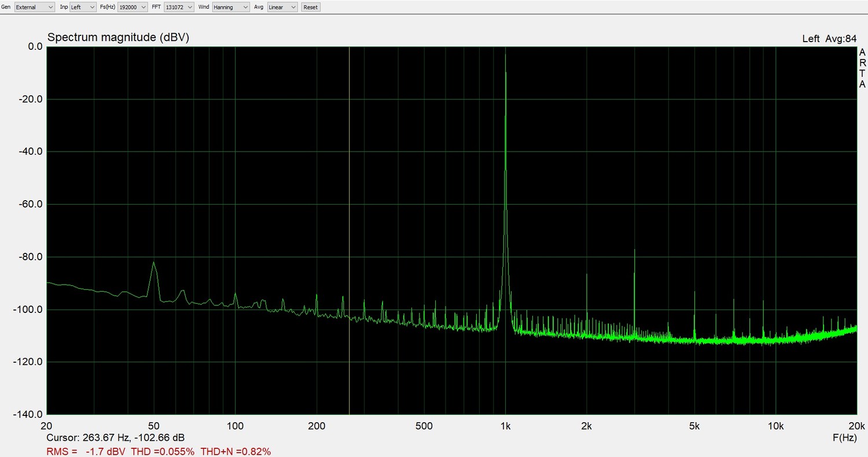The width and height of the screenshot is (868, 457).
Task: Click the cursor readout '263.67 Hz, -102.66 dB'
Action: click(134, 438)
